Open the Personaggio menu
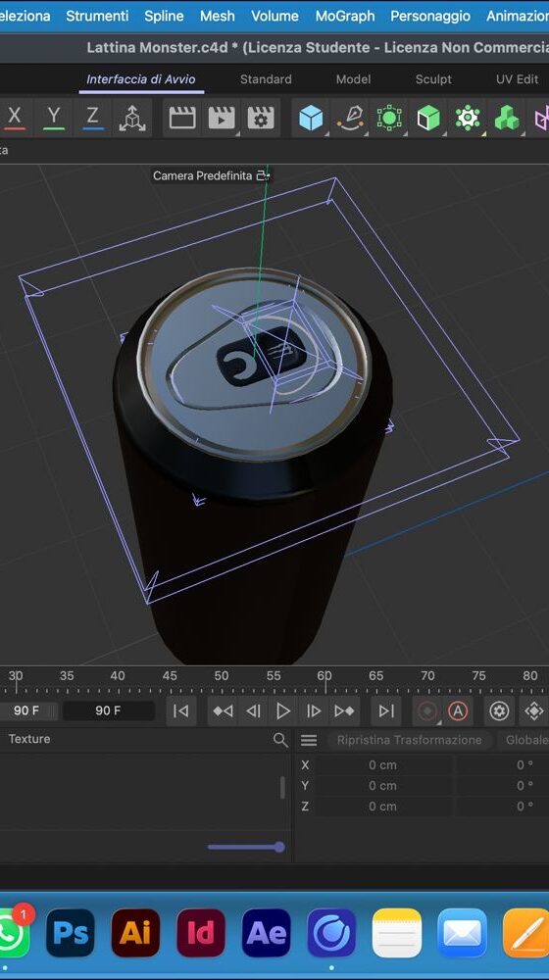The width and height of the screenshot is (549, 980). click(430, 16)
